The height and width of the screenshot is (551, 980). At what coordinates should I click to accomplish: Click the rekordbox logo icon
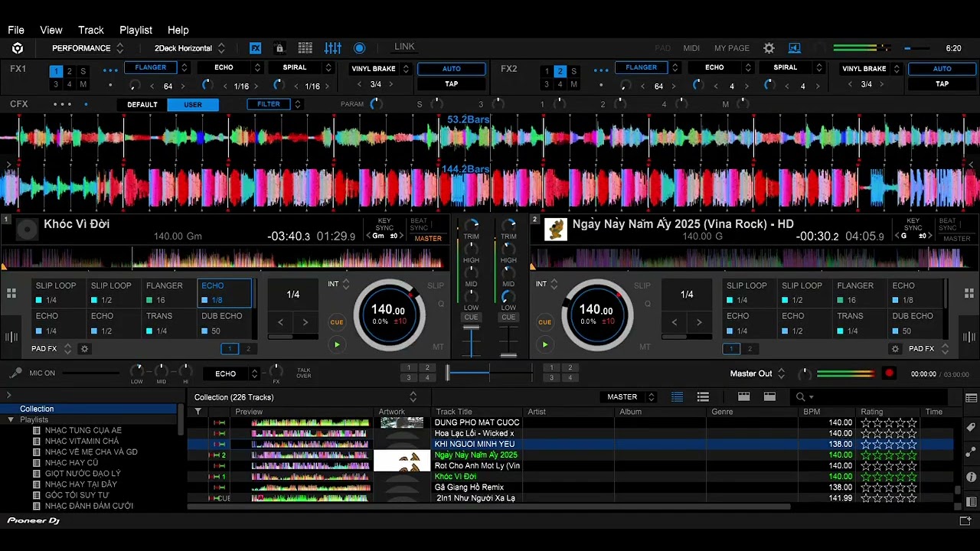coord(18,48)
